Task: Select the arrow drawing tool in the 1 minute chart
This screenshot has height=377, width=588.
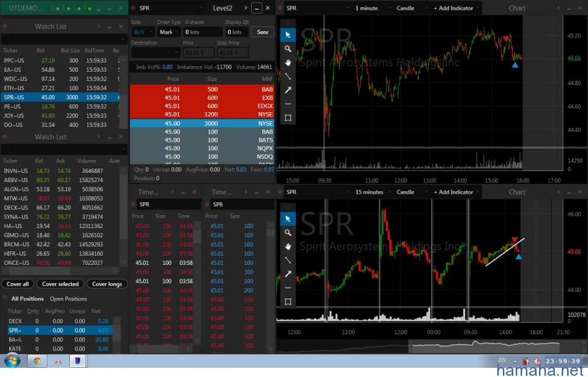Action: 288,90
